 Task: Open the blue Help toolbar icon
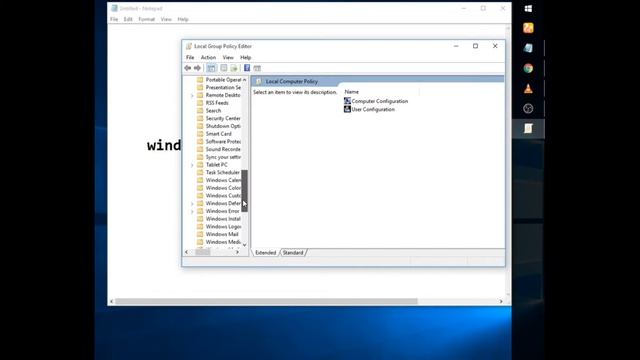click(247, 68)
